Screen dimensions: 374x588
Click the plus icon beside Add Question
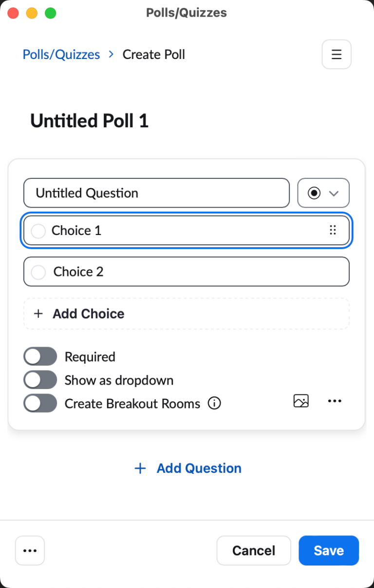coord(140,468)
